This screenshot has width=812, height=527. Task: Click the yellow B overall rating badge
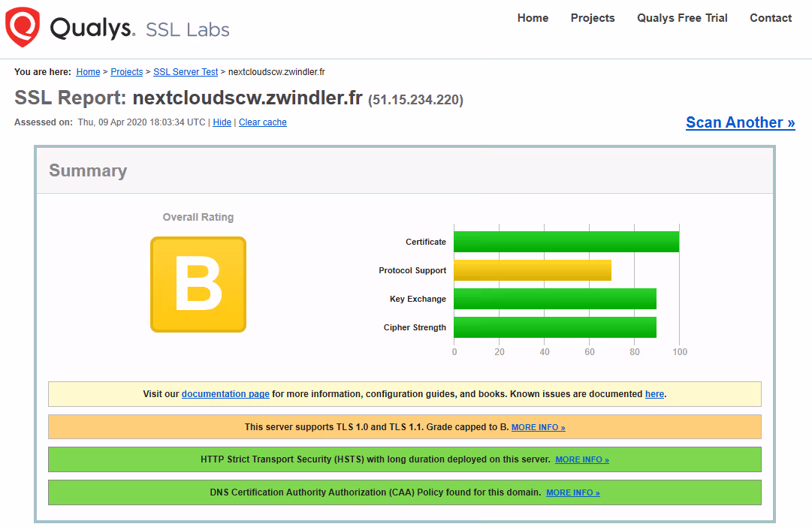198,285
